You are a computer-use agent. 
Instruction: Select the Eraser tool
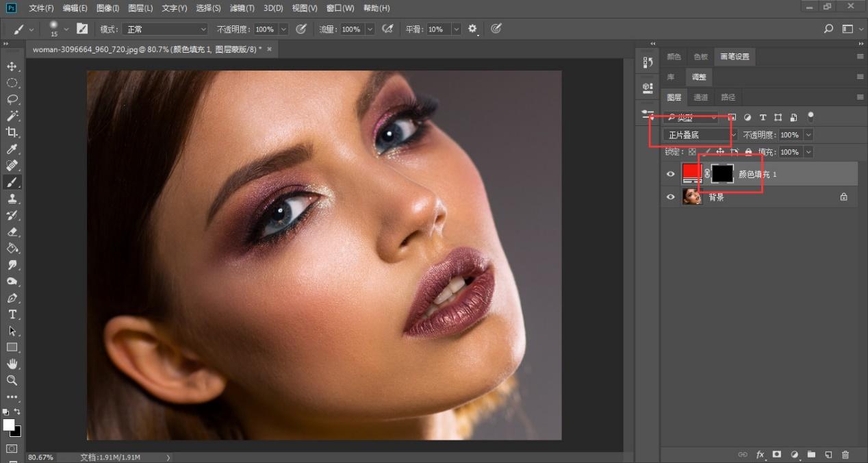[12, 232]
